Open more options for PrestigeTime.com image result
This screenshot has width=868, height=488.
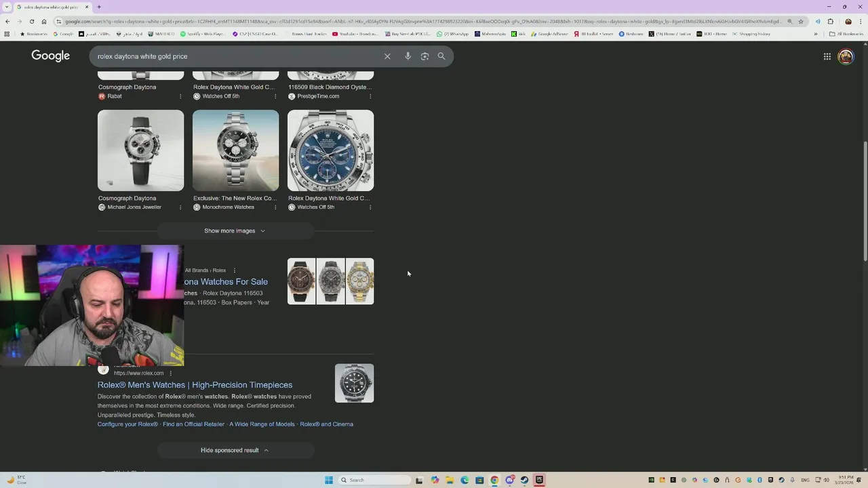[370, 96]
